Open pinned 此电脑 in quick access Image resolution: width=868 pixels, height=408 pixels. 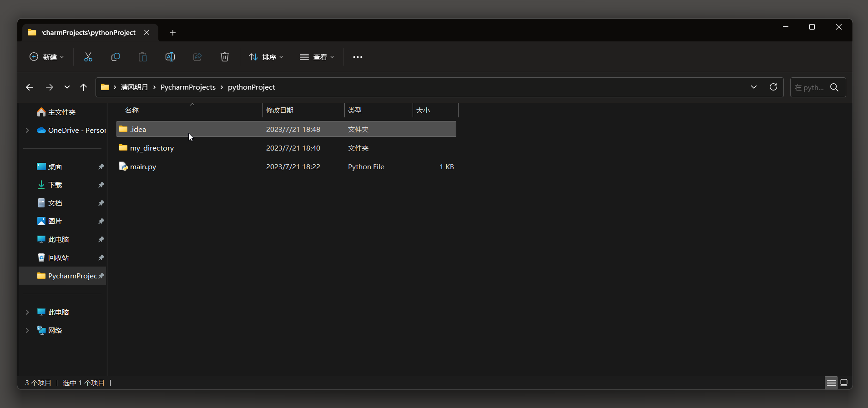point(58,240)
